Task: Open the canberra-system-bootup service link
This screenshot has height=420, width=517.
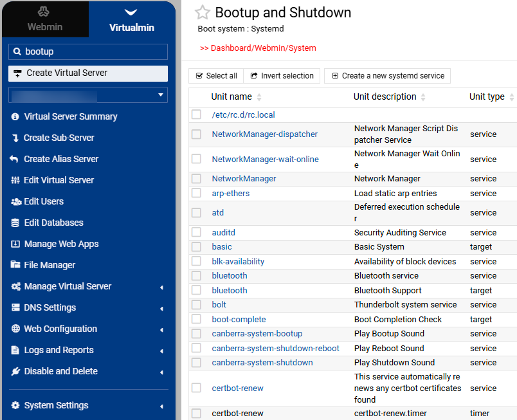Action: point(257,334)
